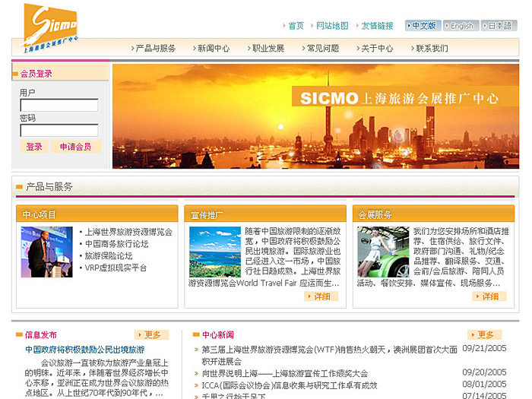This screenshot has width=532, height=399.
Task: Open news ICCA(国际会议协会) item
Action: click(290, 385)
